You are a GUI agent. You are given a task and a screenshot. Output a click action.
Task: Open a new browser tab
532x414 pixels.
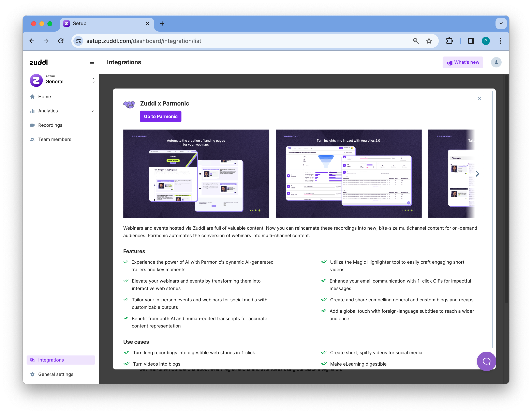pyautogui.click(x=162, y=23)
